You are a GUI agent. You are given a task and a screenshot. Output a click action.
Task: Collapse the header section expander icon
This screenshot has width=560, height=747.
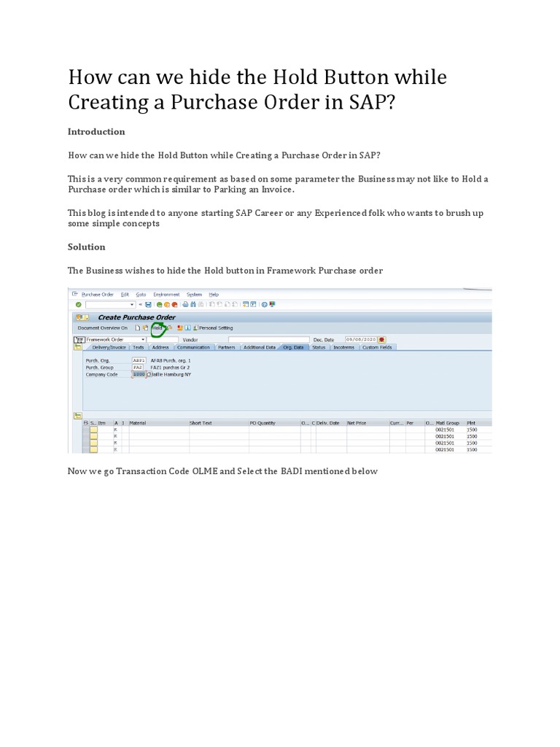(77, 347)
